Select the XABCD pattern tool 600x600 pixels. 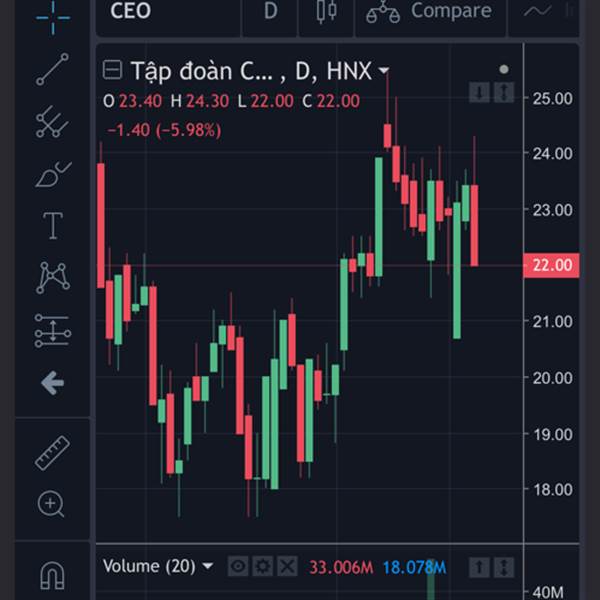pyautogui.click(x=53, y=278)
